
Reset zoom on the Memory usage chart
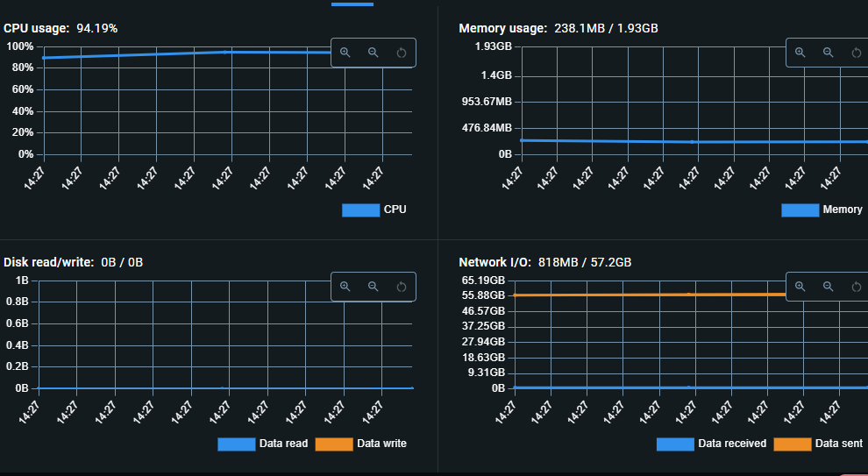(857, 53)
